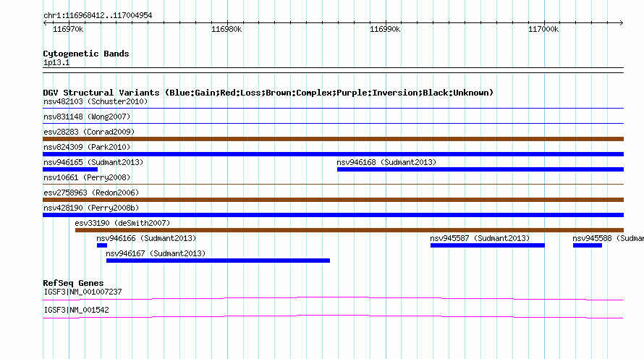This screenshot has width=644, height=359.
Task: Select the brown esv2758963 (Redon2006) bar
Action: tap(333, 200)
